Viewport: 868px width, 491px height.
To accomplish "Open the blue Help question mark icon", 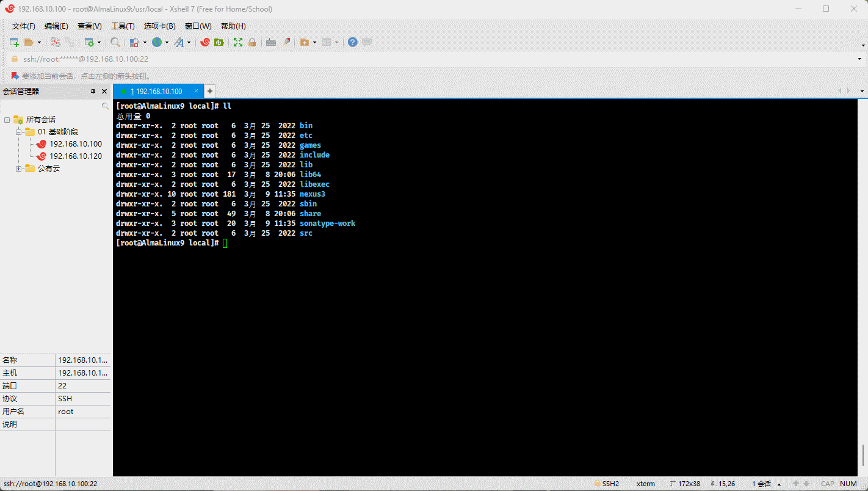I will point(352,42).
